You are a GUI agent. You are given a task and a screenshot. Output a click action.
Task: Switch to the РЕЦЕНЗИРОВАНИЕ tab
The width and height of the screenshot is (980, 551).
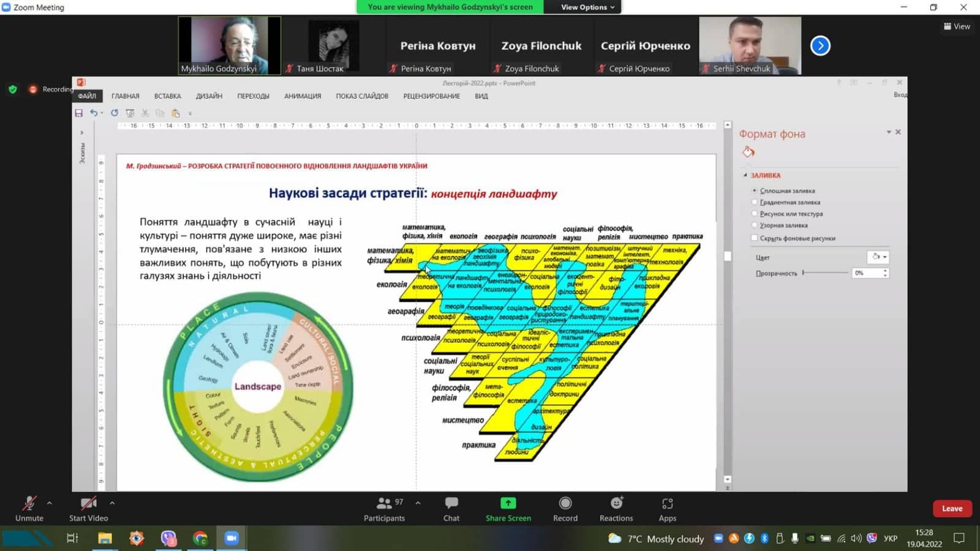point(431,96)
